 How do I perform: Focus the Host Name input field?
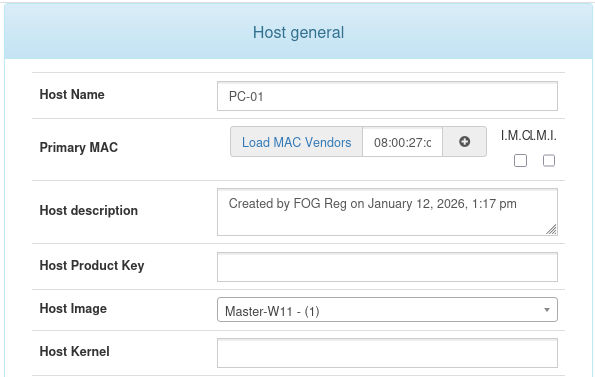click(x=387, y=96)
